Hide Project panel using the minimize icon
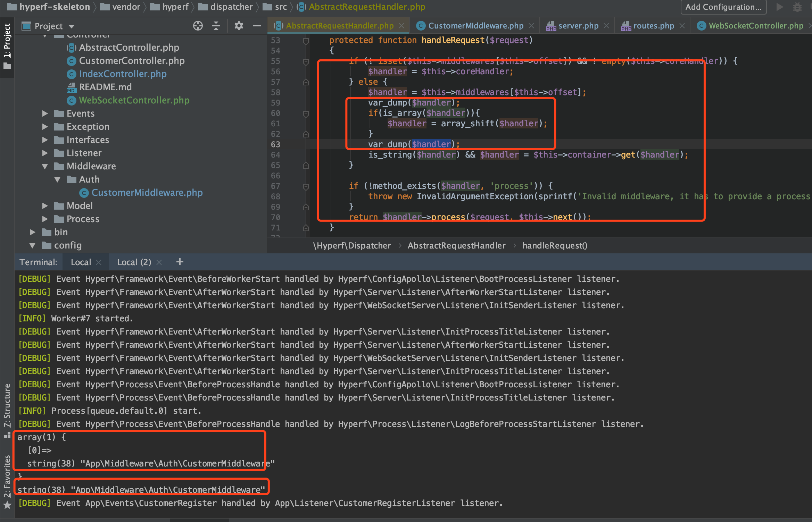The height and width of the screenshot is (522, 812). click(257, 26)
